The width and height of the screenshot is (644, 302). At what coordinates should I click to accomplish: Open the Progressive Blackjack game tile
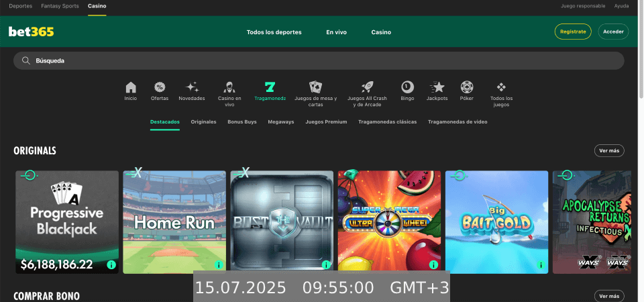point(67,222)
